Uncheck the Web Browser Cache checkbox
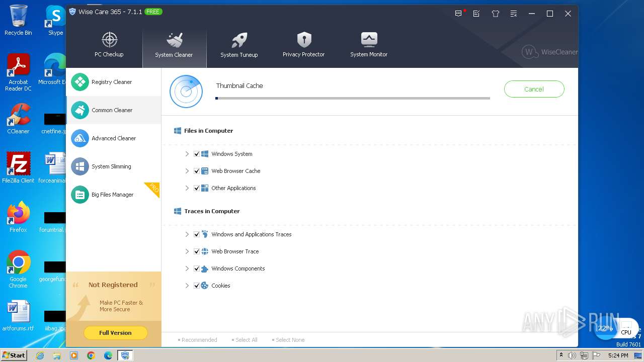 (197, 171)
